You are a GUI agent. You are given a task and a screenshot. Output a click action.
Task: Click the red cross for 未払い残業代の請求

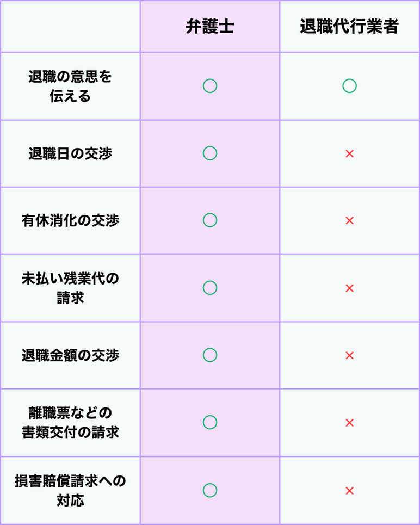(349, 288)
